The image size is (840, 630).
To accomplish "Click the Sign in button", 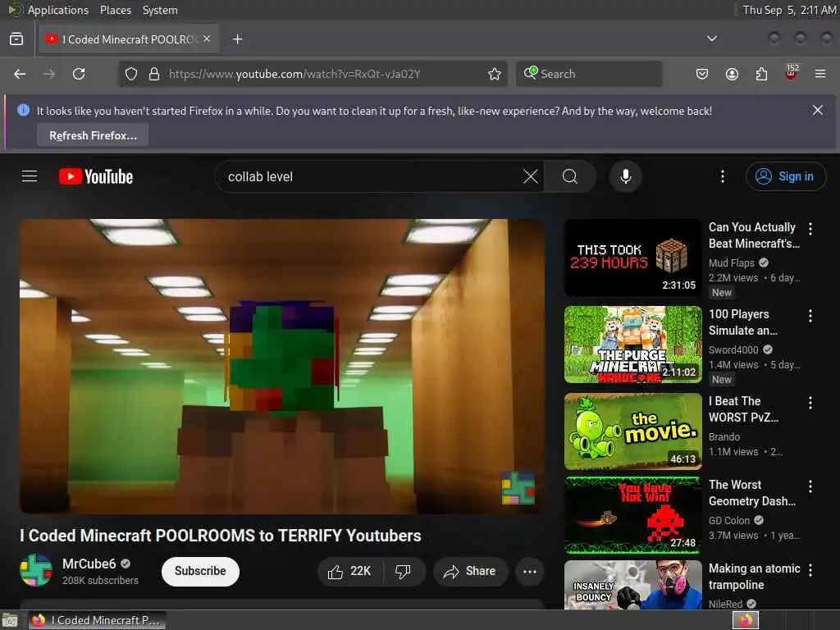I will [785, 176].
